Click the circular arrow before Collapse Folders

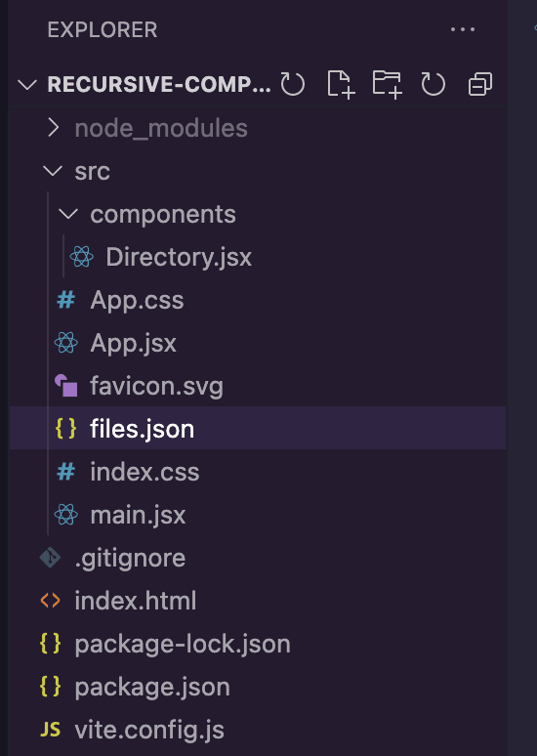point(433,84)
